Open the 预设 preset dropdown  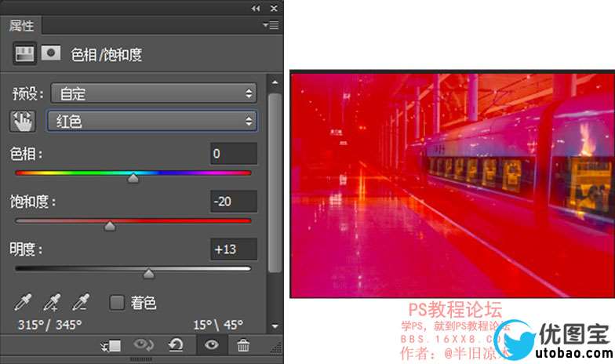click(x=154, y=93)
